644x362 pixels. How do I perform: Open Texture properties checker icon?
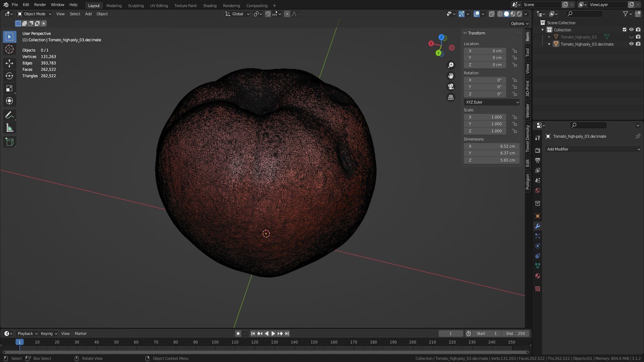coord(538,289)
